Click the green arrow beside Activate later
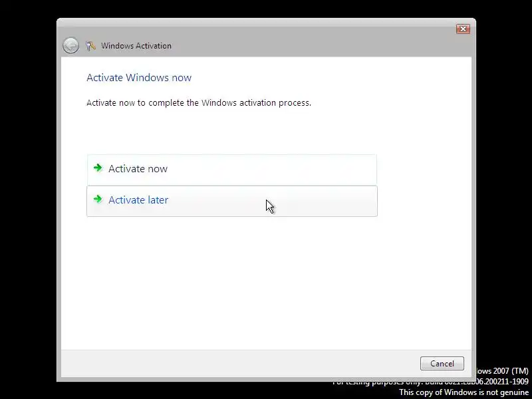This screenshot has width=532, height=399. (98, 199)
